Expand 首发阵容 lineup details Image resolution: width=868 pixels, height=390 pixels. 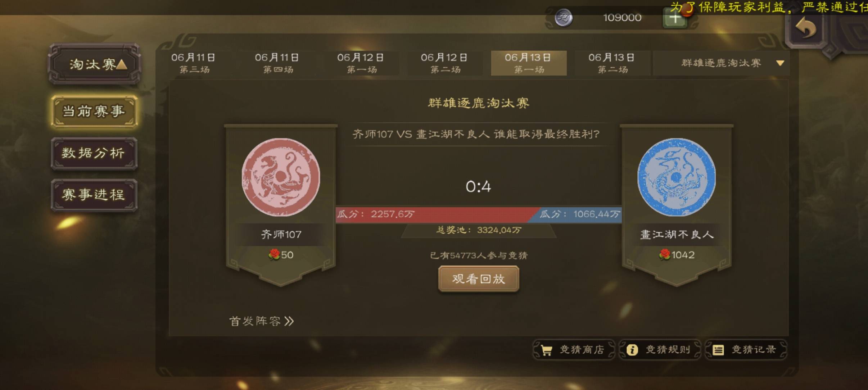pyautogui.click(x=262, y=321)
